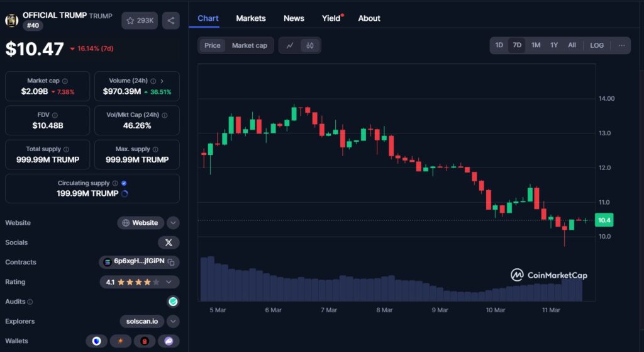Toggle LOG scale on chart
The height and width of the screenshot is (352, 644).
[x=597, y=45]
